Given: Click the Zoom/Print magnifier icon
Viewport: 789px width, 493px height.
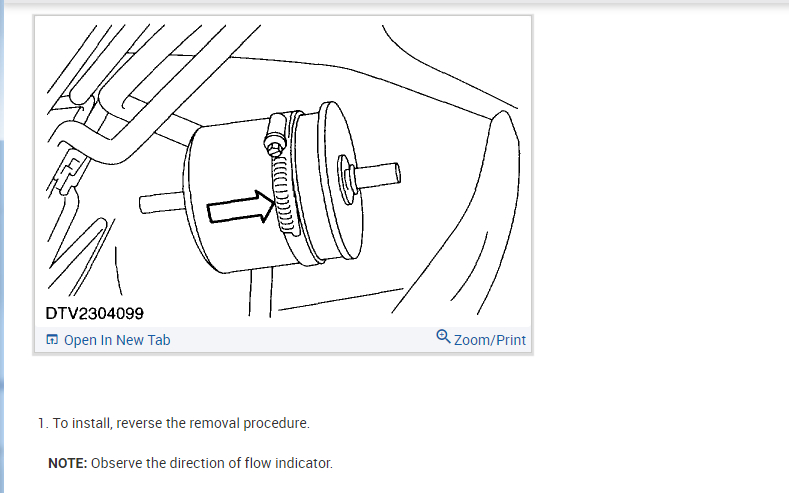Looking at the screenshot, I should pos(443,337).
